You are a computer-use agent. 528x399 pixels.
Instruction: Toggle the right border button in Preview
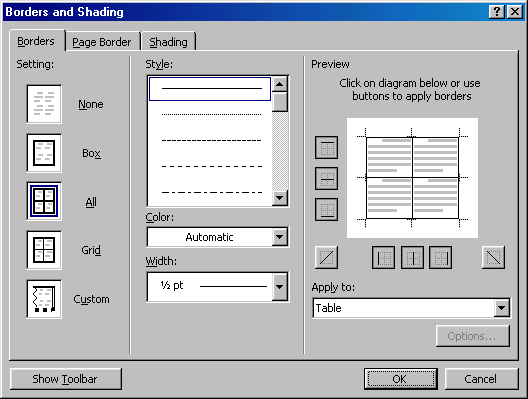[440, 258]
